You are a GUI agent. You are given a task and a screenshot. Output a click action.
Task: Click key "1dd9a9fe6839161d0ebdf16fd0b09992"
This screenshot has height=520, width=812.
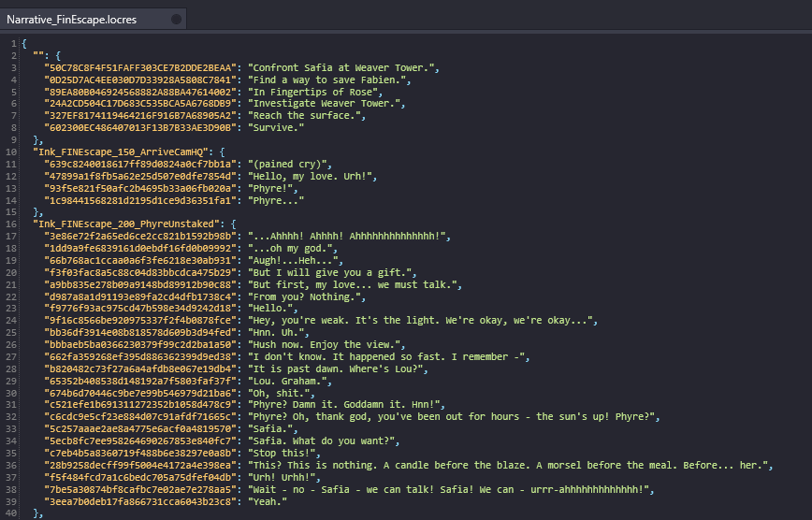[x=140, y=248]
